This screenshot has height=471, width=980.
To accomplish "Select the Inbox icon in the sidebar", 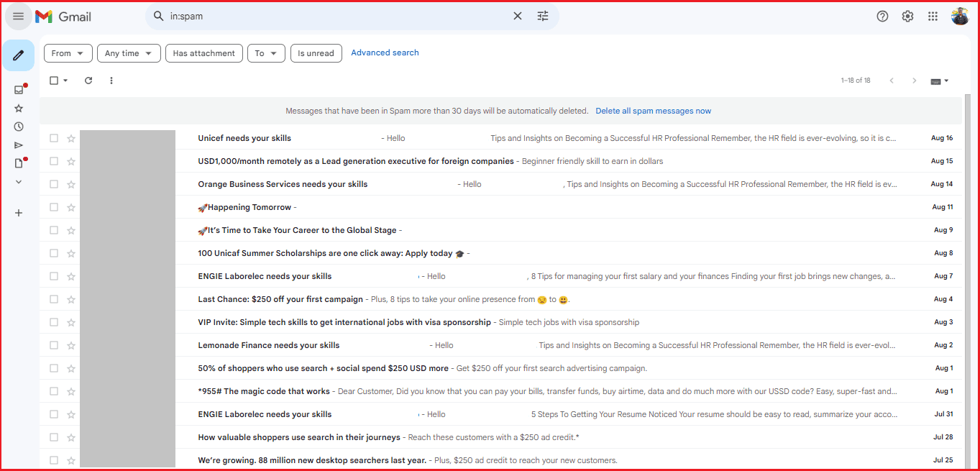I will pyautogui.click(x=18, y=89).
